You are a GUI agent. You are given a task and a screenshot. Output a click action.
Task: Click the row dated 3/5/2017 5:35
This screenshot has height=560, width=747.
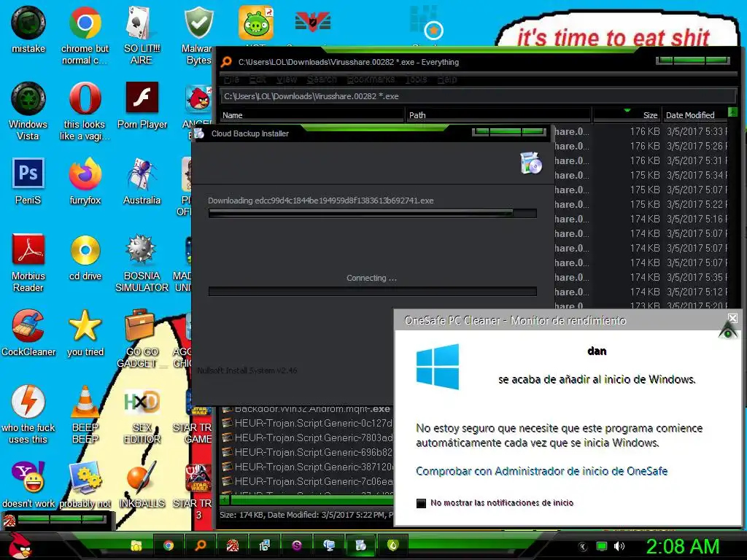[x=641, y=277]
